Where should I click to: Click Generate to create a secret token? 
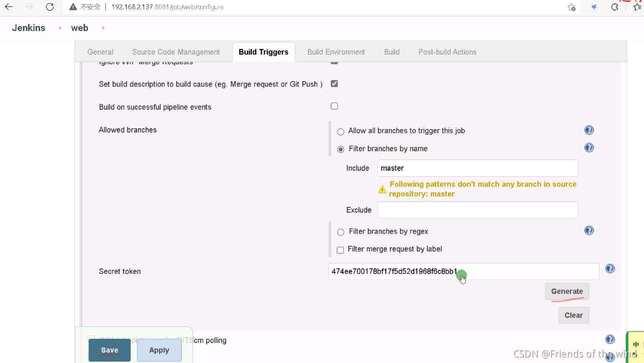(567, 291)
